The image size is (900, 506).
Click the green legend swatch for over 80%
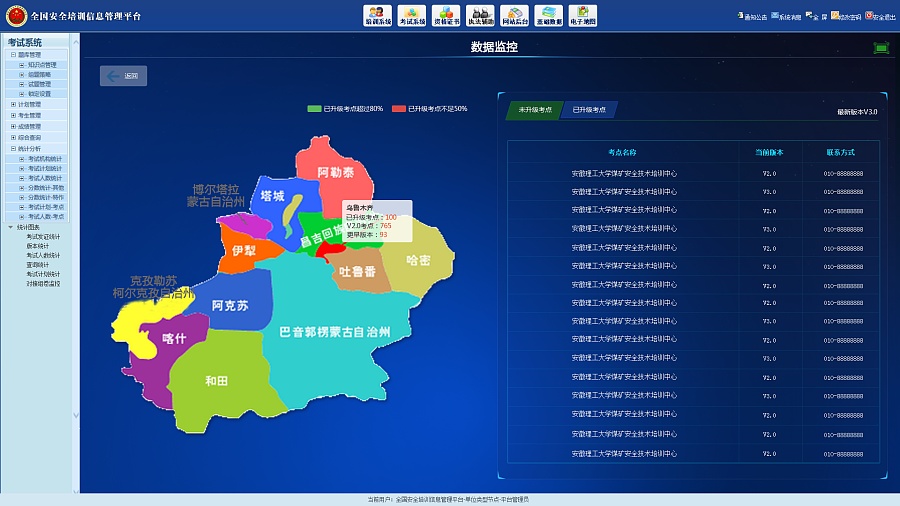click(314, 108)
